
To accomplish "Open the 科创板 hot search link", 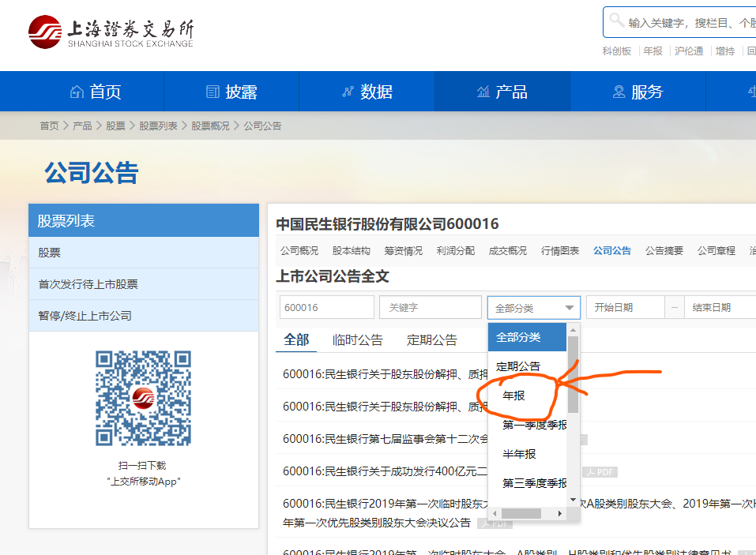I will (x=617, y=51).
